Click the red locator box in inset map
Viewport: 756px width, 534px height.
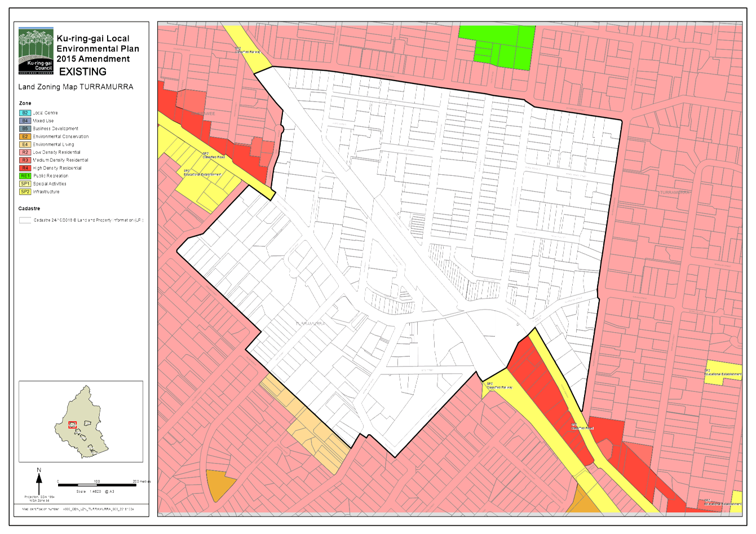(x=72, y=425)
